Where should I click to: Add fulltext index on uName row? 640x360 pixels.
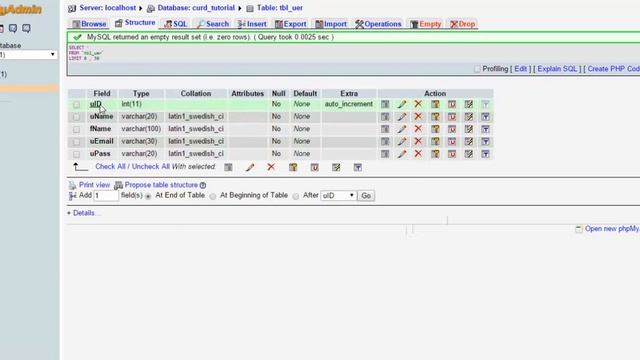point(485,117)
